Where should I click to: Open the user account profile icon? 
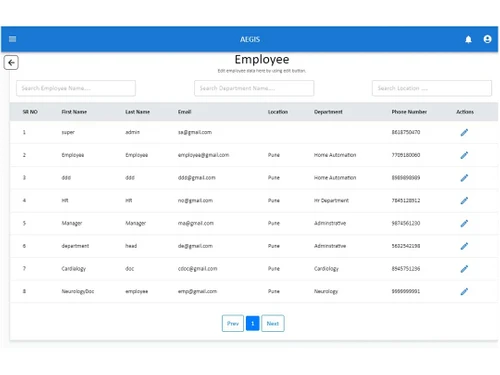[487, 39]
